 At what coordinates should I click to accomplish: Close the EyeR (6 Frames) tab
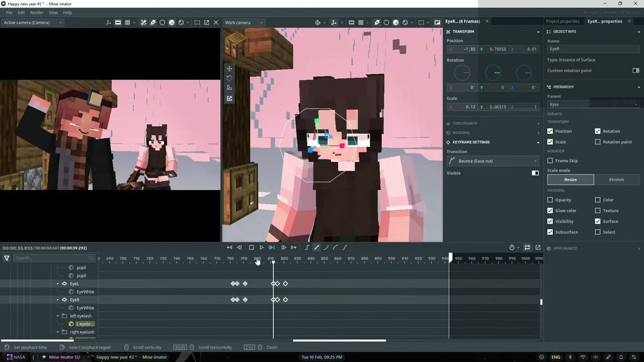click(487, 21)
